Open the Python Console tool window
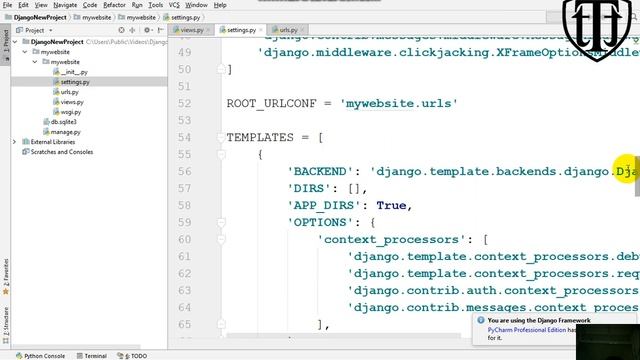The height and width of the screenshot is (360, 640). click(40, 356)
